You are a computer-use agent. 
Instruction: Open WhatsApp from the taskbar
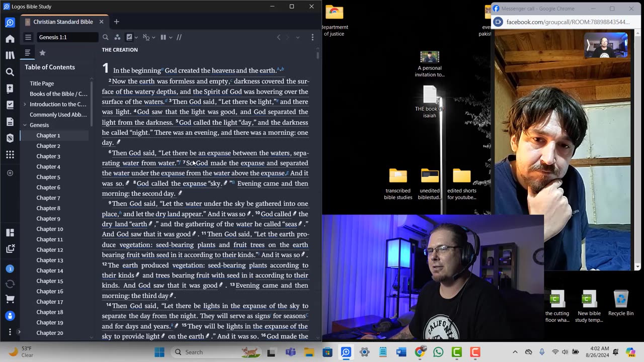click(x=438, y=352)
